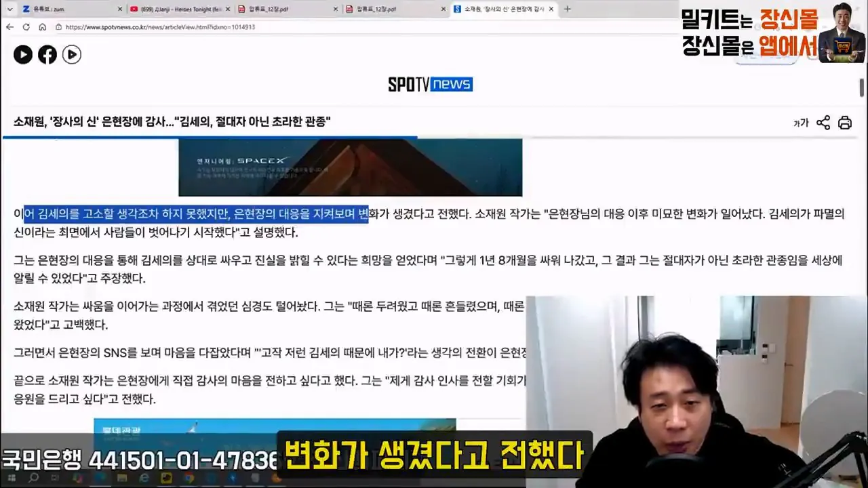Close the Janji - Heroes Tonight tab
The height and width of the screenshot is (488, 868).
[228, 9]
